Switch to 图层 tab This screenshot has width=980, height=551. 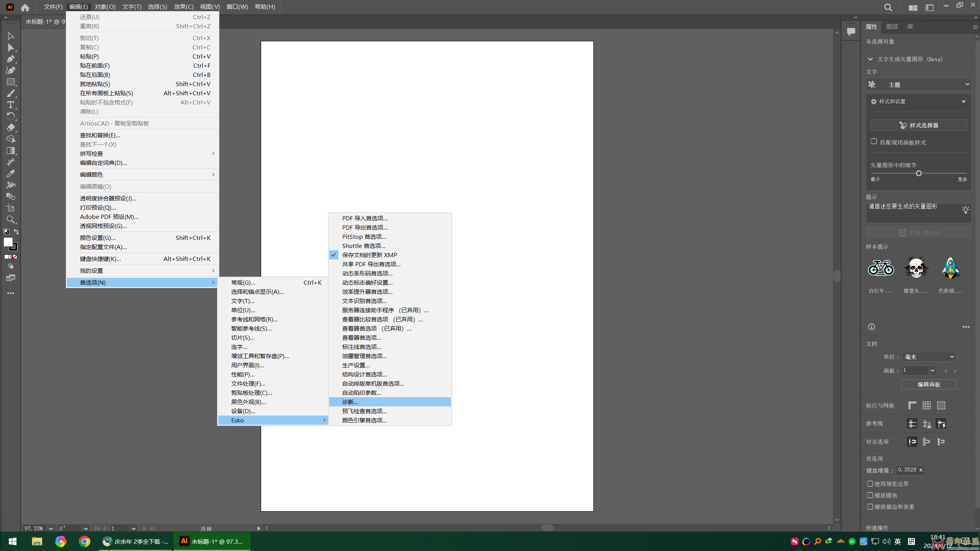[892, 26]
